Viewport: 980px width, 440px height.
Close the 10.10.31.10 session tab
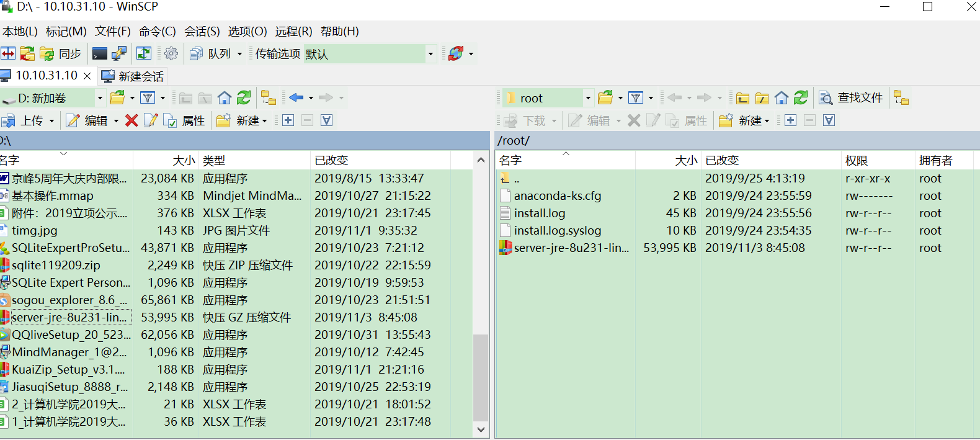(87, 76)
